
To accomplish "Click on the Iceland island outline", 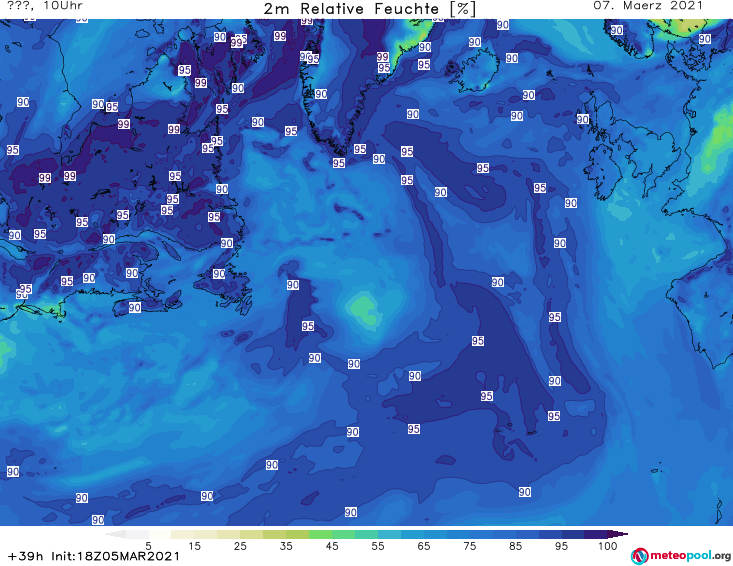I will (472, 70).
